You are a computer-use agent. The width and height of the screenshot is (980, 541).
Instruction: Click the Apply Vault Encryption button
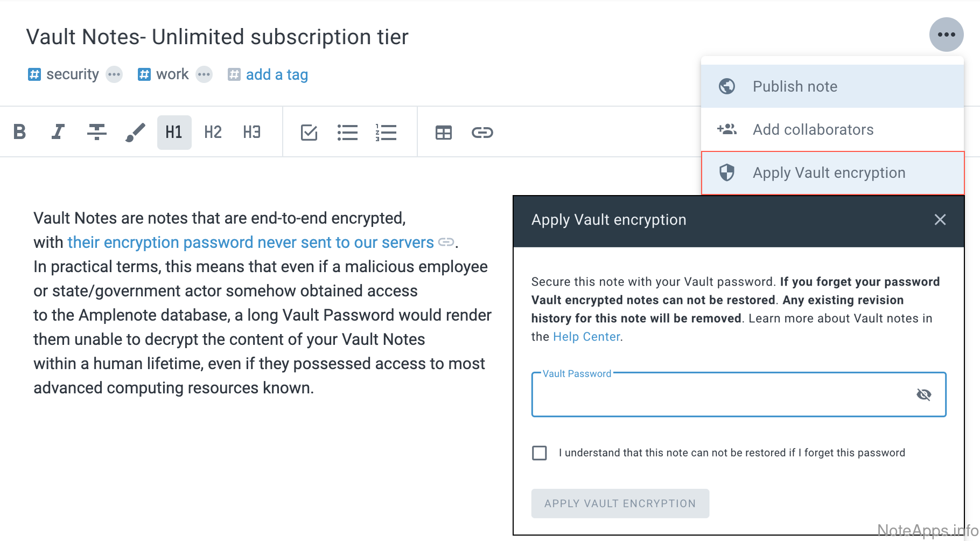pos(620,503)
